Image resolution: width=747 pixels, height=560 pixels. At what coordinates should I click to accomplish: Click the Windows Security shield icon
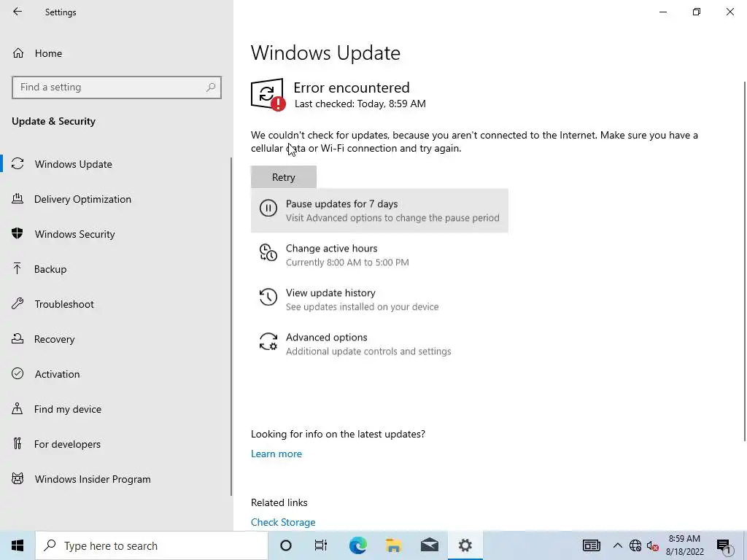pyautogui.click(x=18, y=234)
